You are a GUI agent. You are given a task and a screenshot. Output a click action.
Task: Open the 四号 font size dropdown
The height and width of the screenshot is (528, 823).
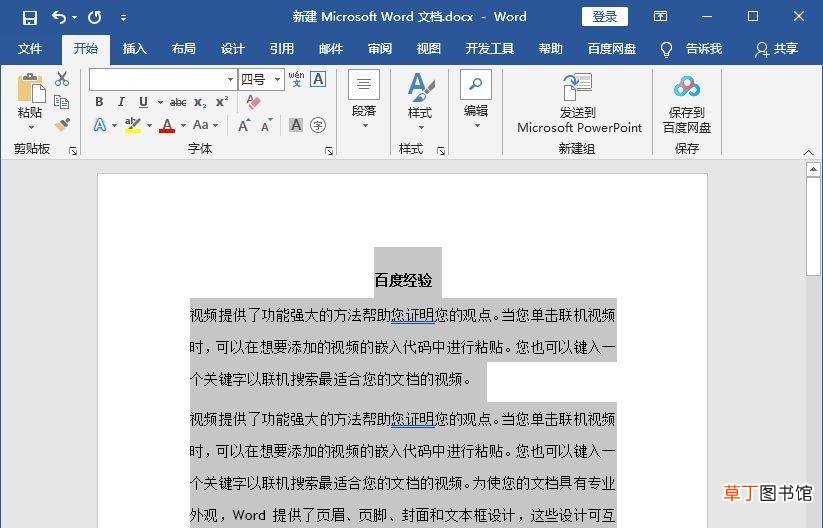[278, 80]
